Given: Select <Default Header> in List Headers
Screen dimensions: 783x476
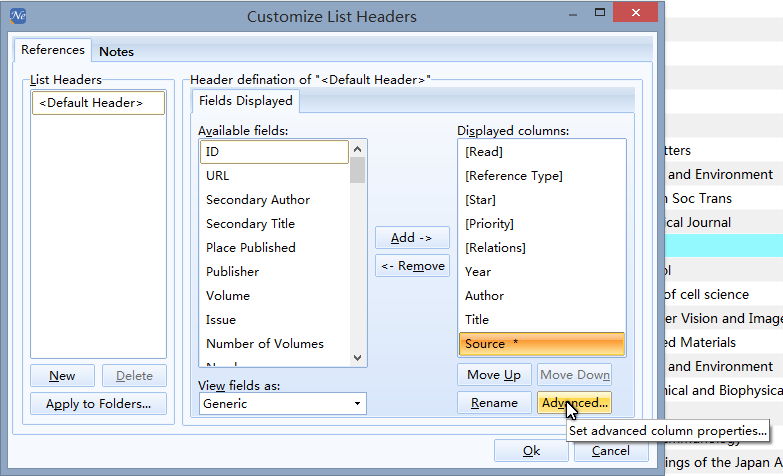Looking at the screenshot, I should point(98,103).
